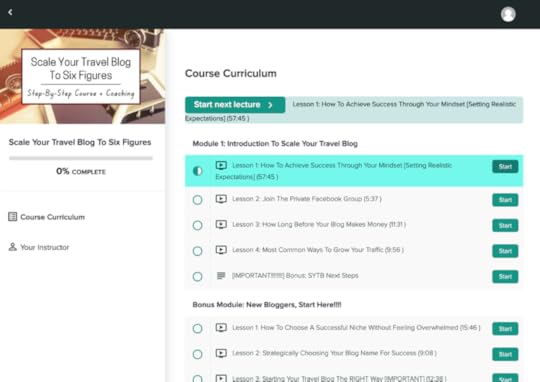Click the lesson title next to Start next lecture
This screenshot has height=382, width=540.
click(351, 111)
